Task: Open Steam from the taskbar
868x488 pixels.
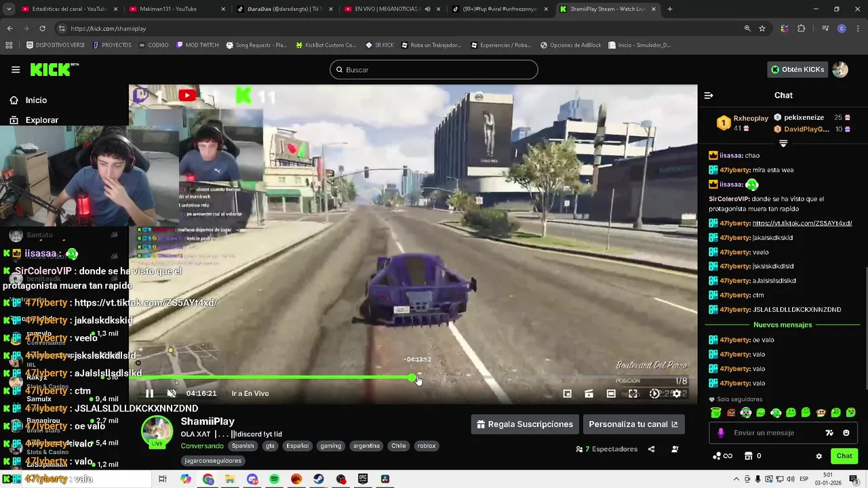Action: coord(319,479)
